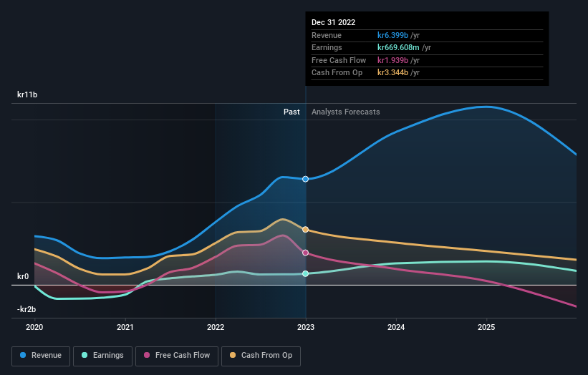This screenshot has width=588, height=375.
Task: Click the Cash From Op label in tooltip
Action: coord(337,73)
